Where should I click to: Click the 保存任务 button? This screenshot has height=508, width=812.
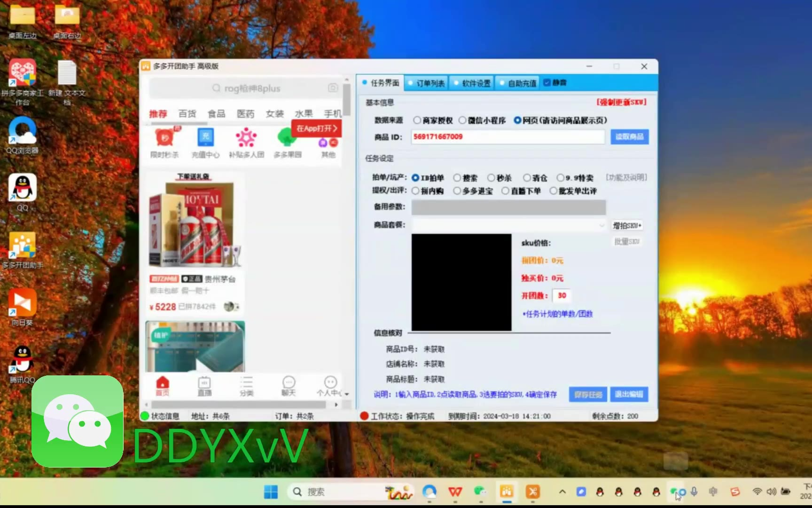pos(588,395)
